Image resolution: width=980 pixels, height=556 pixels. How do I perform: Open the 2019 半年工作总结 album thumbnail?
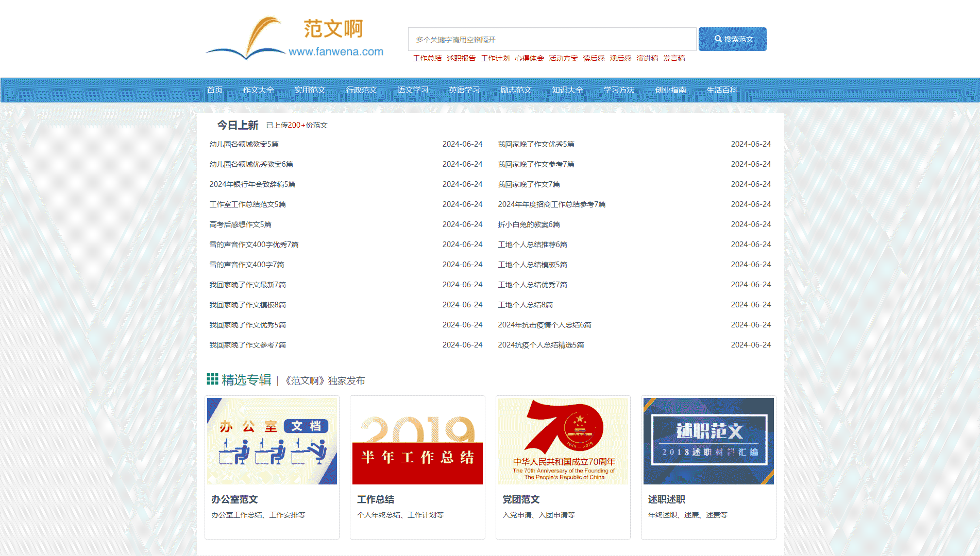[x=417, y=441]
